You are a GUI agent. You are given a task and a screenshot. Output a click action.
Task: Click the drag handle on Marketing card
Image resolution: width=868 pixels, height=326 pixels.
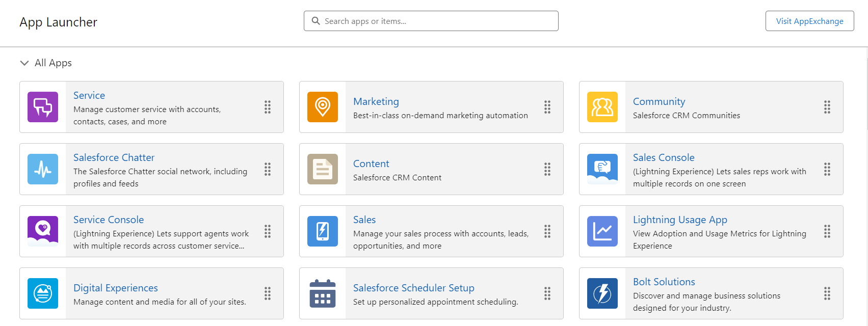(547, 107)
